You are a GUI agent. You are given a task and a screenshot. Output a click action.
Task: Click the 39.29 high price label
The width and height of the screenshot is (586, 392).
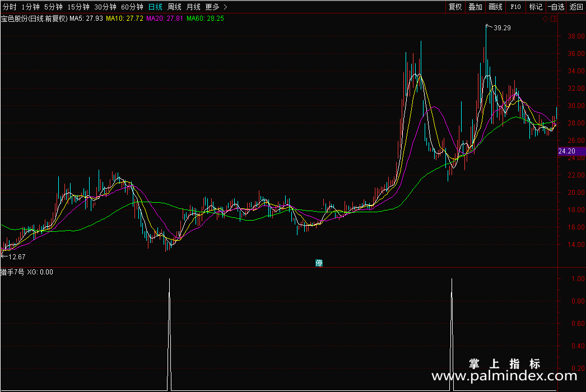click(502, 27)
